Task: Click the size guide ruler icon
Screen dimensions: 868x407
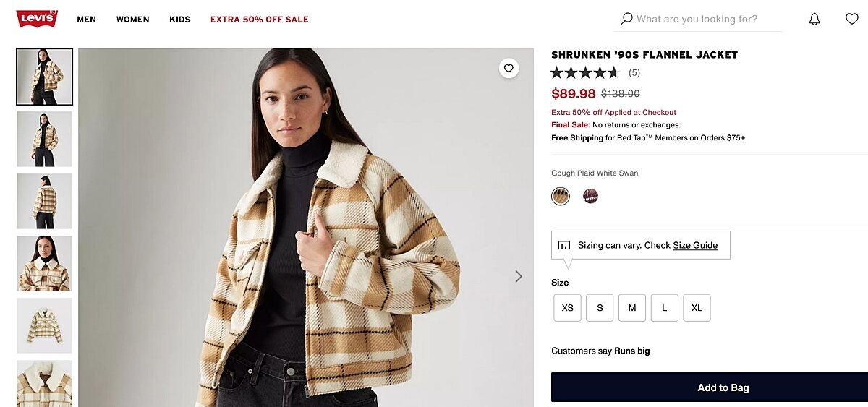Action: (x=564, y=246)
